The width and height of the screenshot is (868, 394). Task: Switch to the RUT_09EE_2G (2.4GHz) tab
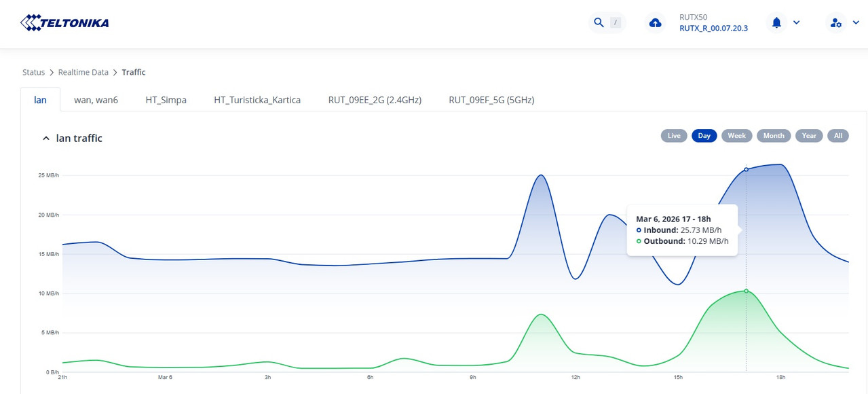point(375,100)
